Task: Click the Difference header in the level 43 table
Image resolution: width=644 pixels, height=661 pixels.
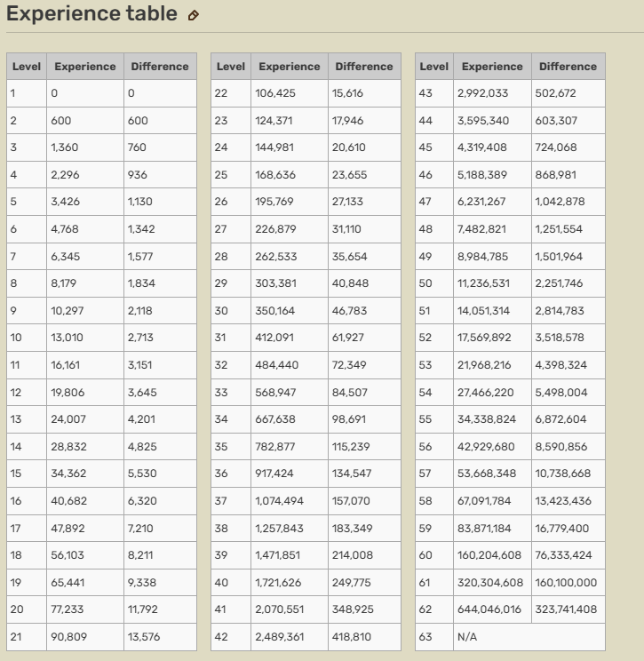Action: click(568, 67)
